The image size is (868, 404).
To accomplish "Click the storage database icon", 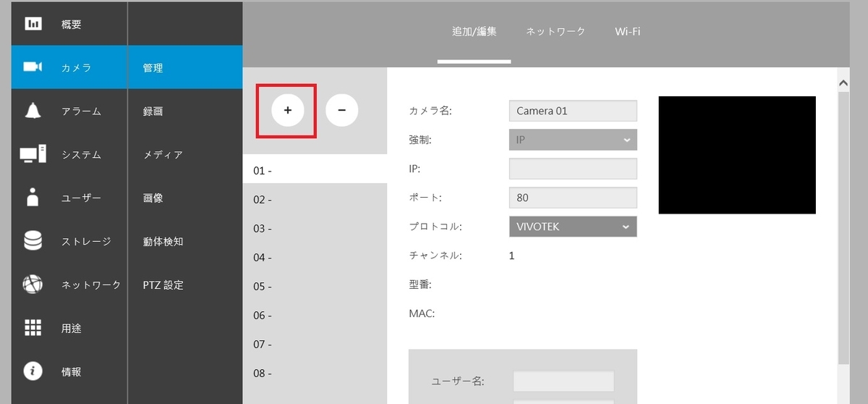I will (33, 241).
